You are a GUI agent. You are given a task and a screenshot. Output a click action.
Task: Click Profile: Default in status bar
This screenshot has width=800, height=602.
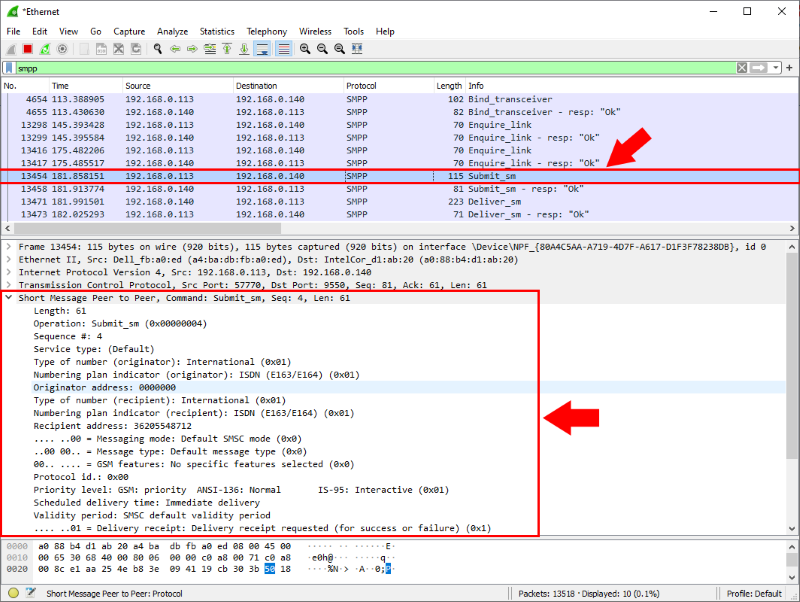(754, 593)
